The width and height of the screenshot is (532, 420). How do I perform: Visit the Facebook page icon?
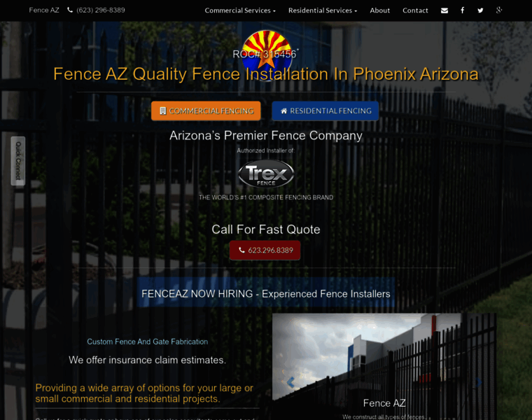click(463, 10)
